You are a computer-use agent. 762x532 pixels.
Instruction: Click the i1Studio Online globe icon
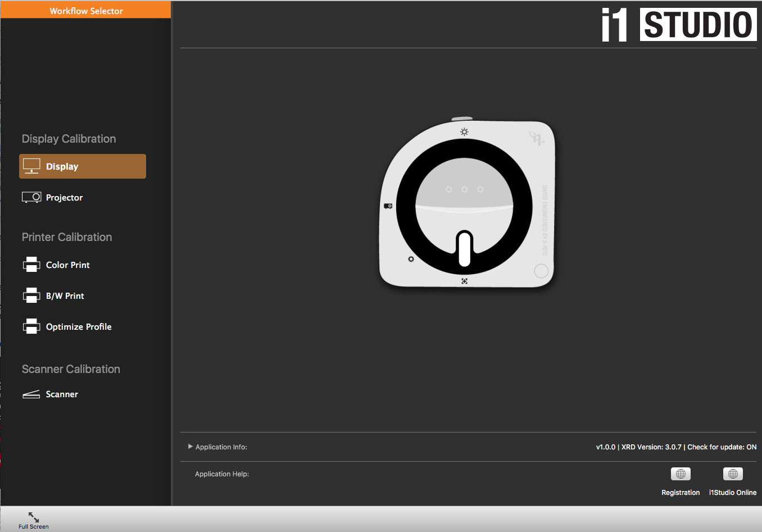click(x=733, y=474)
